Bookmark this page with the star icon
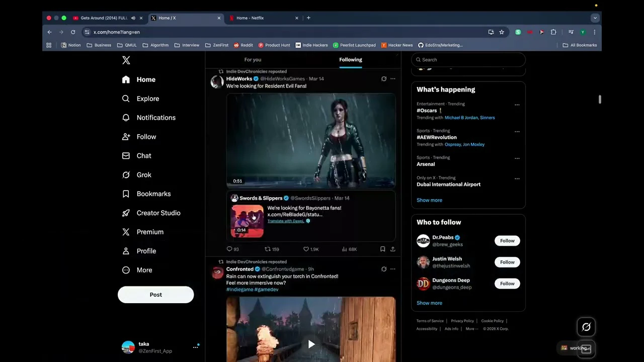Image resolution: width=644 pixels, height=362 pixels. point(502,32)
